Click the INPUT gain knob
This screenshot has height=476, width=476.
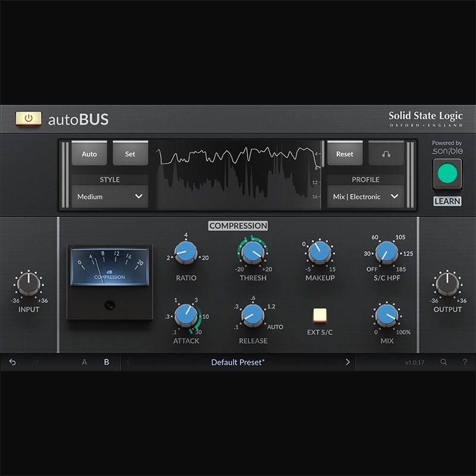click(29, 284)
